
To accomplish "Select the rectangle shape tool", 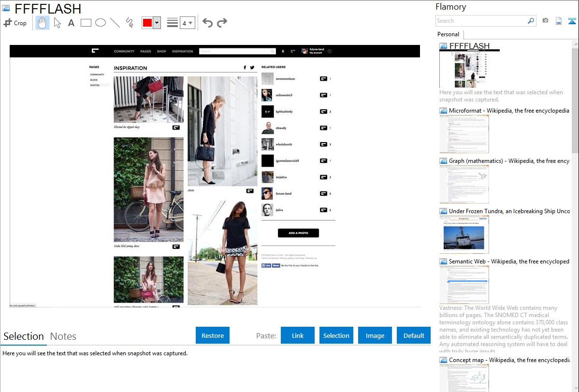I will coord(86,23).
